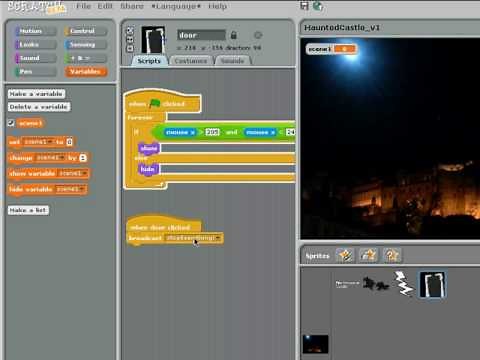Open the Share menu
Screen dimensions: 480x360
point(132,6)
